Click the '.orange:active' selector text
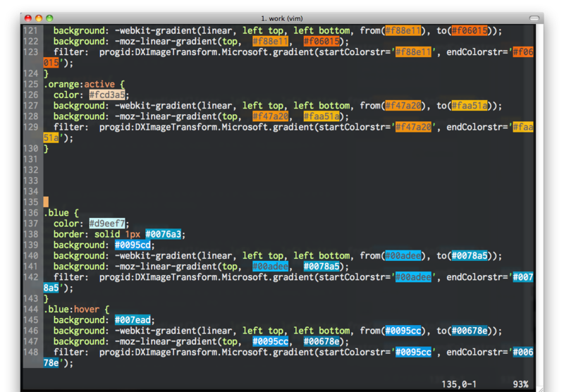 click(x=79, y=85)
